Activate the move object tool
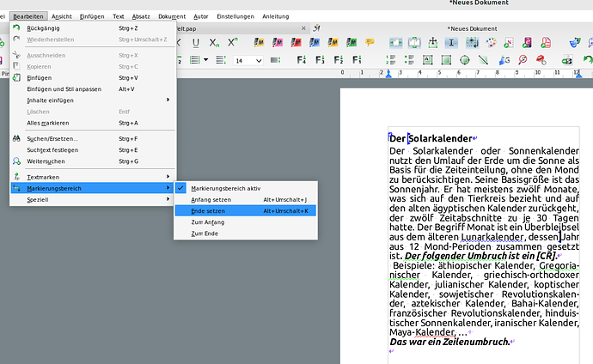This screenshot has height=364, width=593. point(432,43)
